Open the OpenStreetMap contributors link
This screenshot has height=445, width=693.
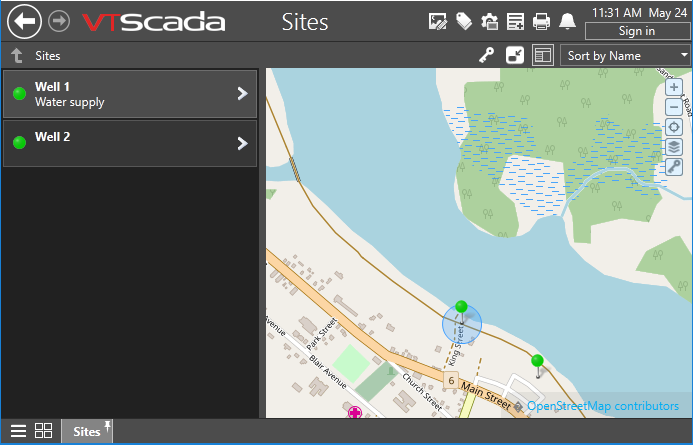(603, 406)
